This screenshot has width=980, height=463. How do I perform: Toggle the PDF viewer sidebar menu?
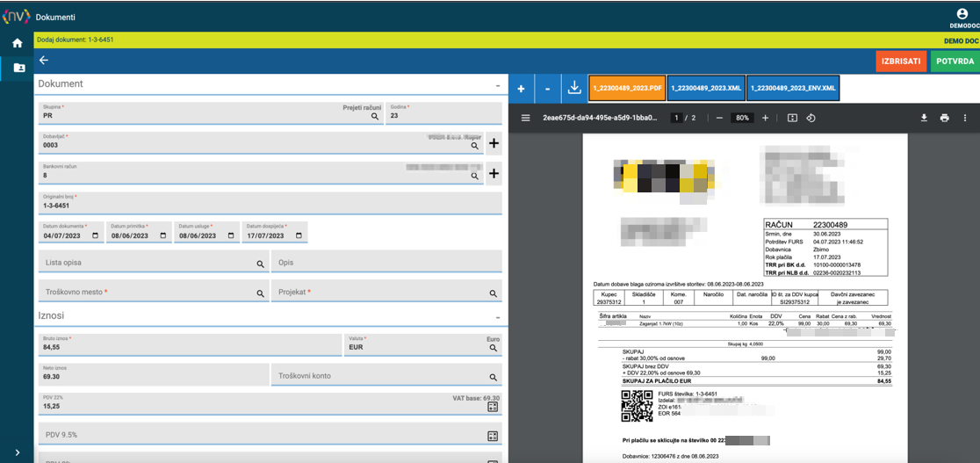coord(526,118)
